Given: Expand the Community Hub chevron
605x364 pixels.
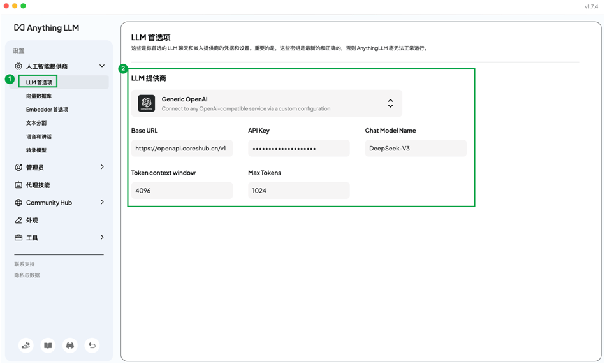Looking at the screenshot, I should pyautogui.click(x=102, y=202).
